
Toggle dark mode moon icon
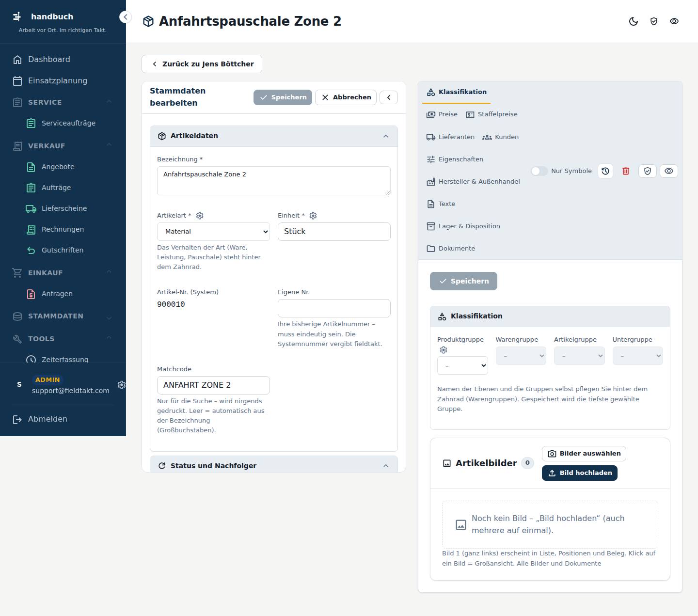point(634,21)
